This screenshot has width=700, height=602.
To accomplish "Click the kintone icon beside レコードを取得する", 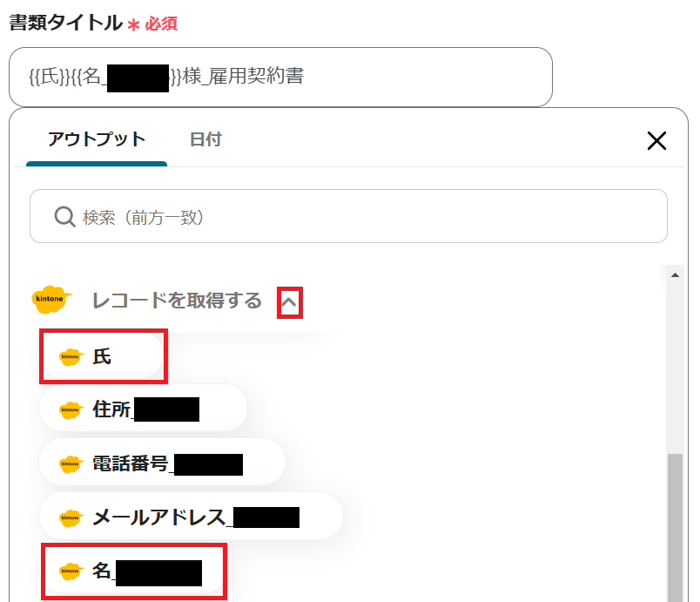I will click(50, 301).
